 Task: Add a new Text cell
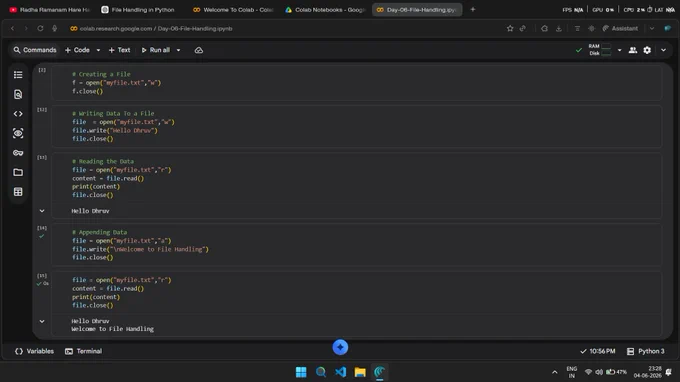[119, 50]
